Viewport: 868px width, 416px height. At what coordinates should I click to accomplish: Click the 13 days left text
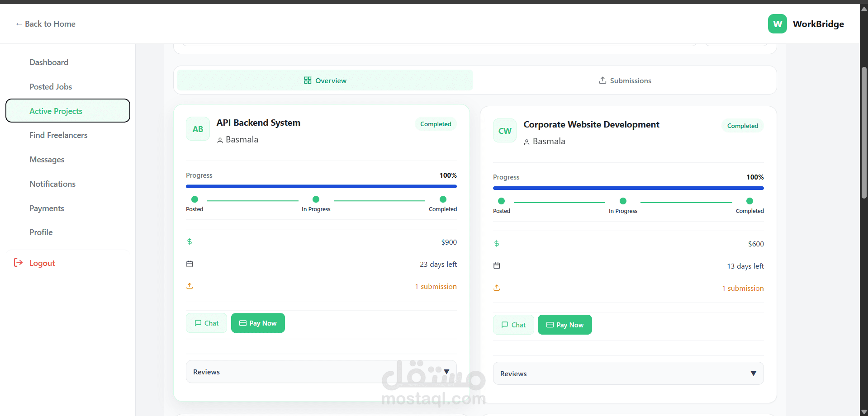(745, 266)
